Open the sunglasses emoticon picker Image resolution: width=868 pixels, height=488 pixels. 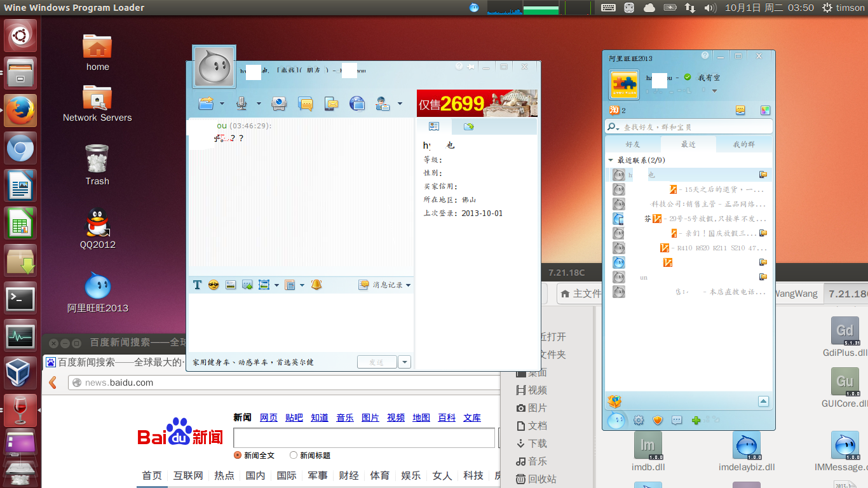click(x=214, y=285)
